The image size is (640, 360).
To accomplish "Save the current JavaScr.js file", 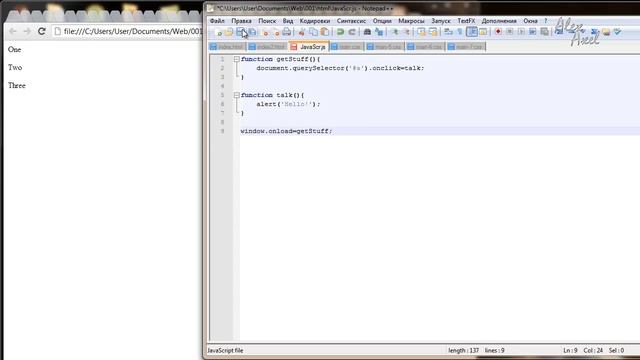I will coord(240,32).
